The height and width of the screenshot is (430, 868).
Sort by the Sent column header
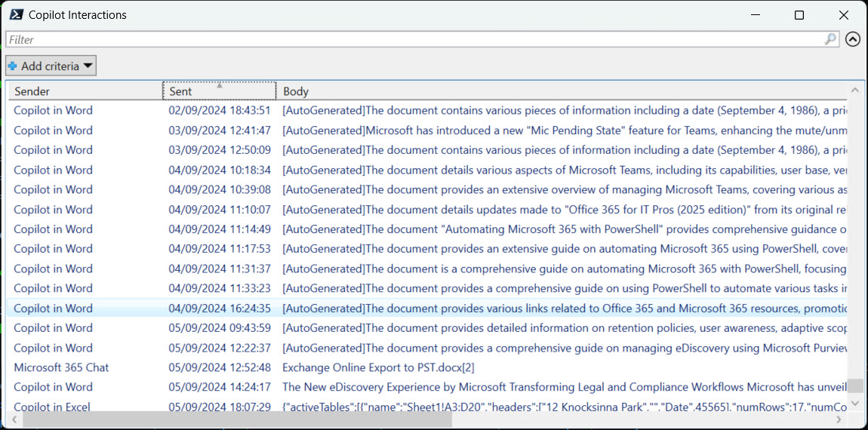(x=219, y=91)
